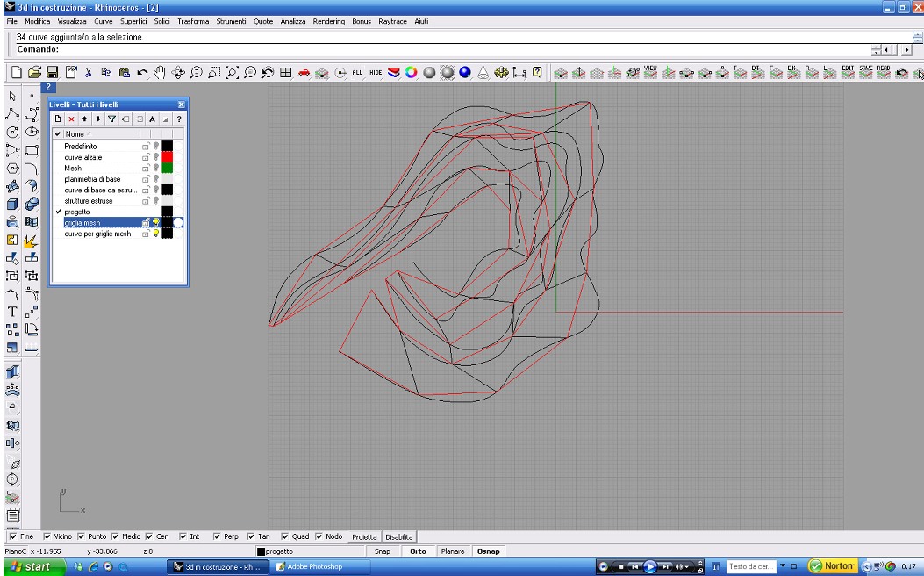
Task: Click the filter funnel icon in layers panel
Action: [x=111, y=119]
